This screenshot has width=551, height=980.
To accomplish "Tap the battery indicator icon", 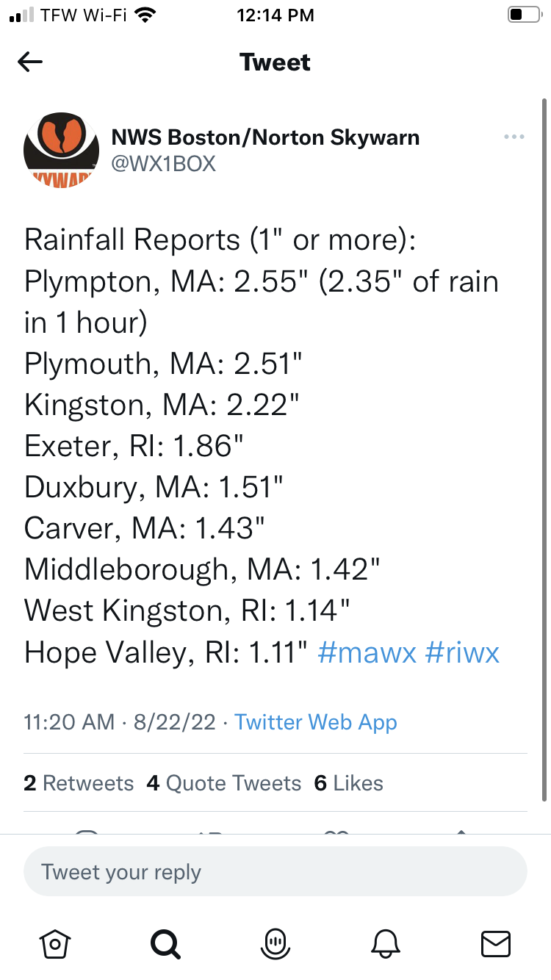I will pos(524,15).
